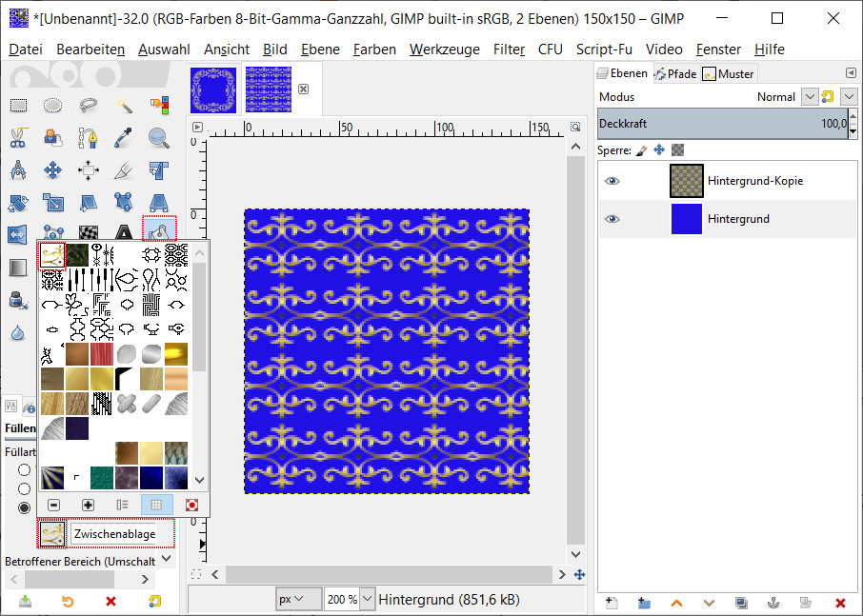Open the Filter menu
863x616 pixels.
coord(509,50)
